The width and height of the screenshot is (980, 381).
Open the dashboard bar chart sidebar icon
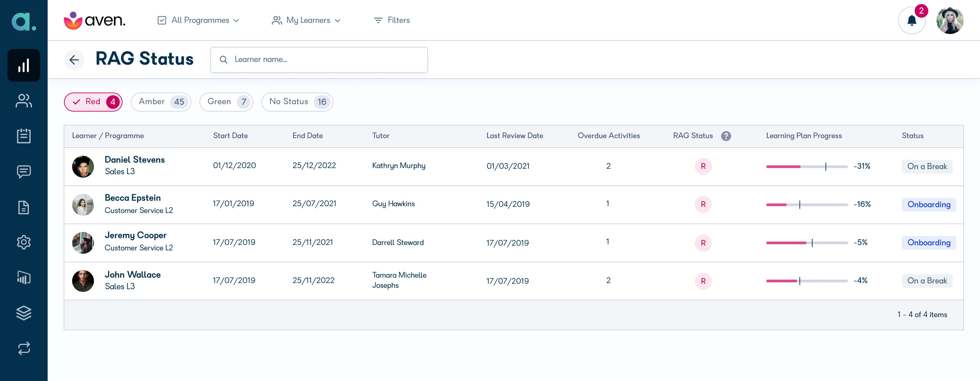click(x=23, y=65)
